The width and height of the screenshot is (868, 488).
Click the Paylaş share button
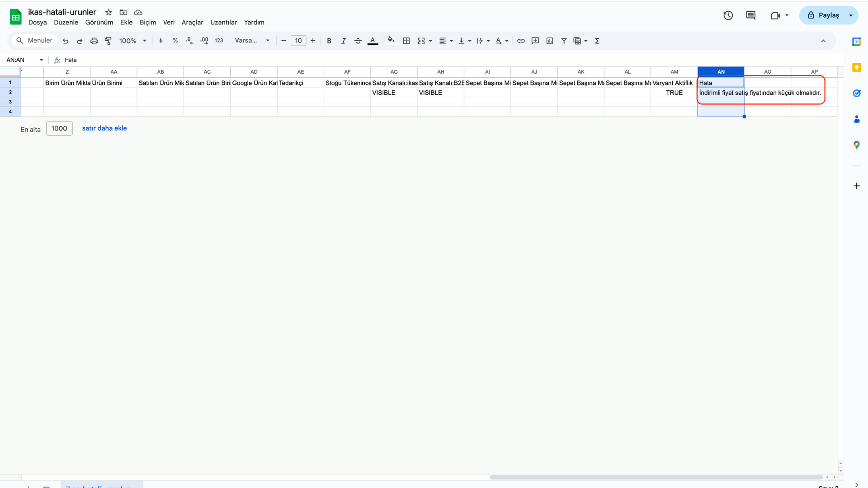coord(822,15)
